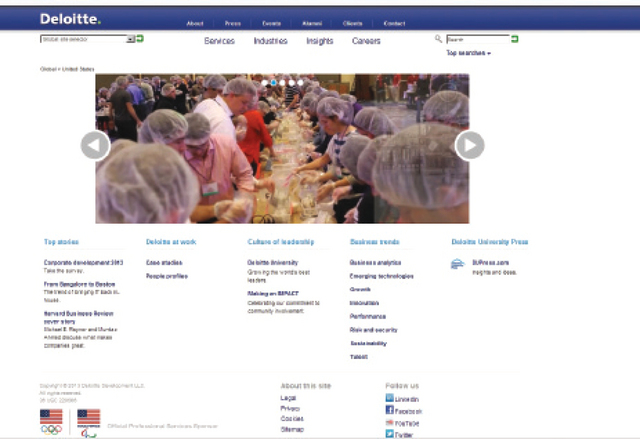Open the Privacy link in footer
Image resolution: width=640 pixels, height=439 pixels.
point(289,408)
